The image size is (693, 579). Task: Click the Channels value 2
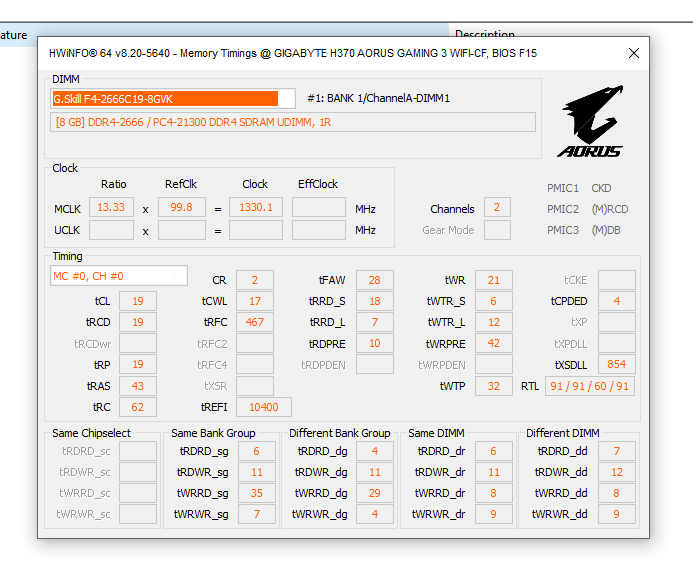tap(497, 207)
